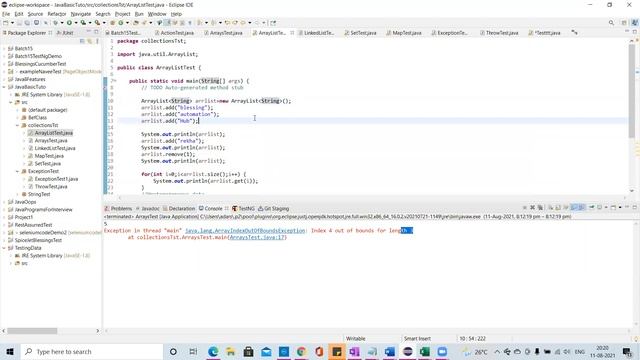Open the Navigate menu
The width and height of the screenshot is (640, 360).
coord(81,14)
